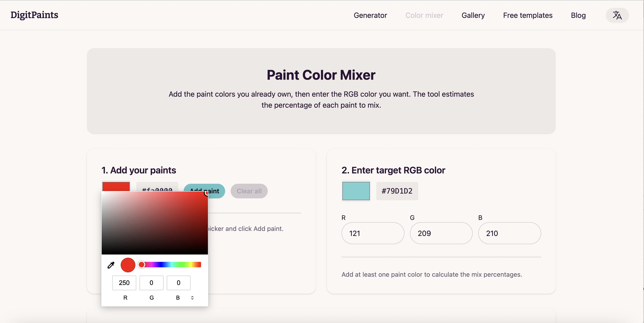This screenshot has width=644, height=323.
Task: Open the Blog section
Action: pyautogui.click(x=578, y=15)
